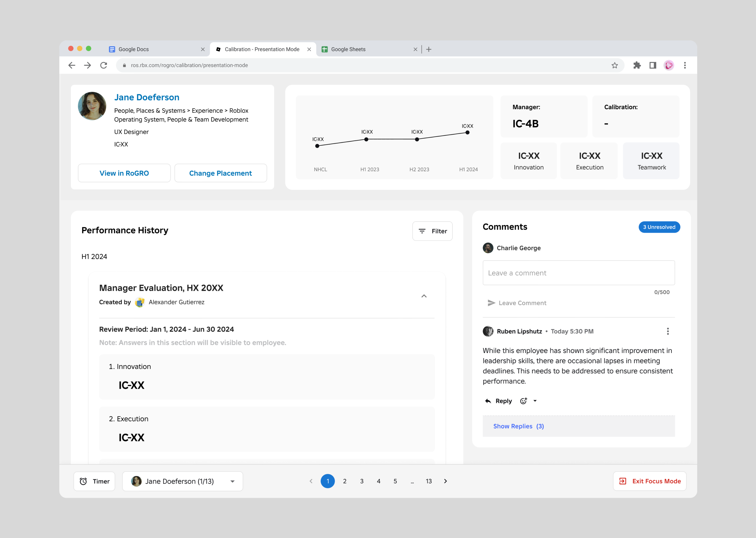756x538 pixels.
Task: Click the Change Placement button
Action: (220, 173)
